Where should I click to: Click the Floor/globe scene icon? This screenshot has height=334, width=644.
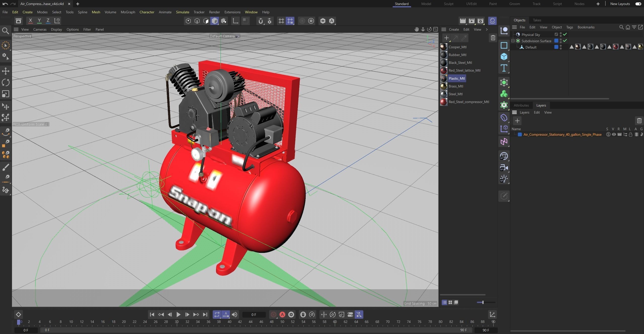(x=504, y=156)
